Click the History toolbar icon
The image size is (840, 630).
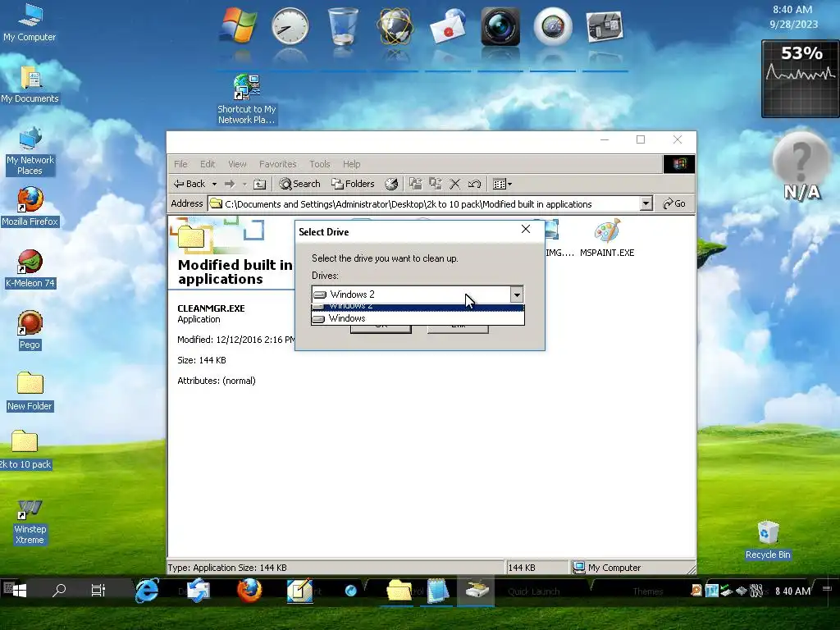click(391, 184)
